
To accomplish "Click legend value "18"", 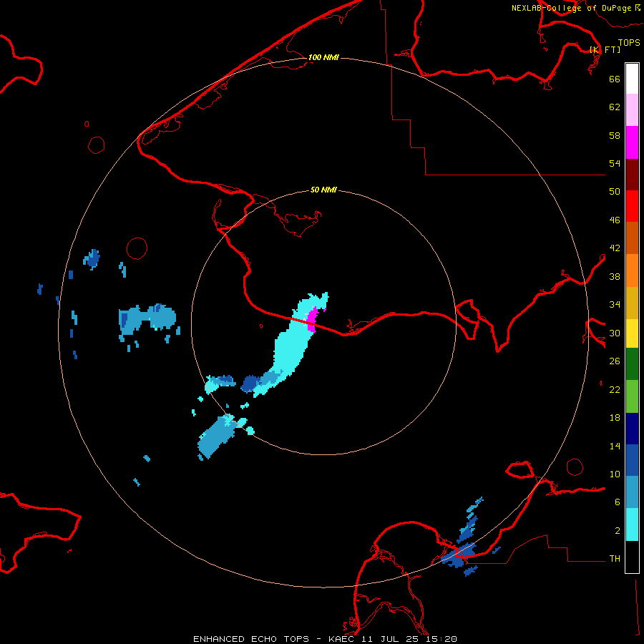I will [x=615, y=418].
